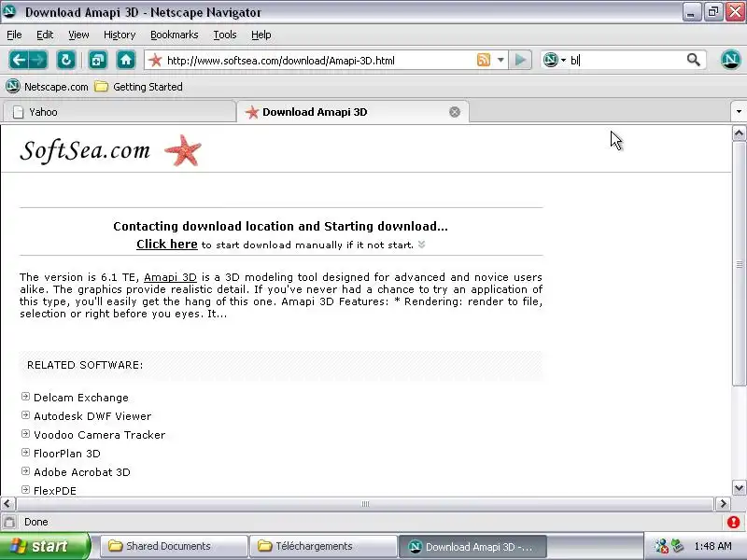The image size is (747, 560).
Task: Switch to Shared Documents taskbar window
Action: pos(175,546)
